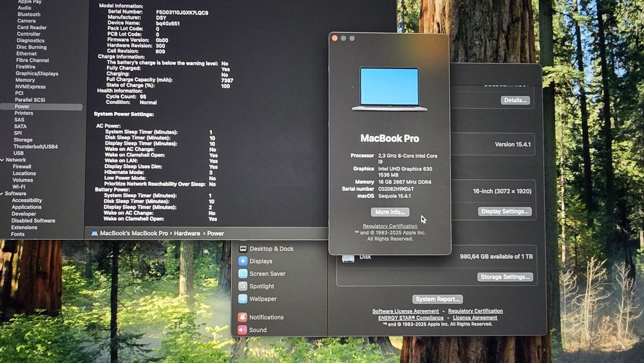Select Extensions under Software
Screen dimensions: 644x363
click(24, 228)
